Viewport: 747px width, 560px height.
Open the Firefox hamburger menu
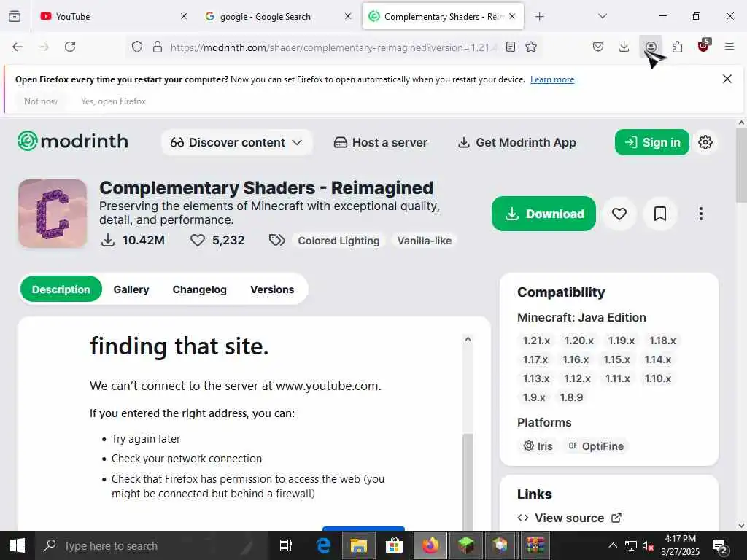[729, 47]
